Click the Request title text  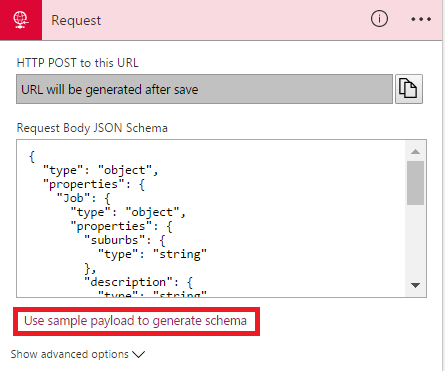point(76,20)
